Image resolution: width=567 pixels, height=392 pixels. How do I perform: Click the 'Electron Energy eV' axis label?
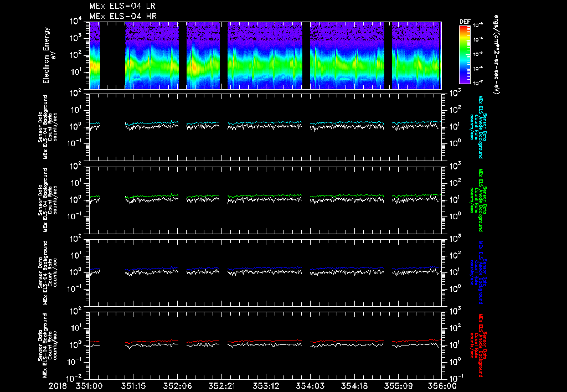(49, 55)
